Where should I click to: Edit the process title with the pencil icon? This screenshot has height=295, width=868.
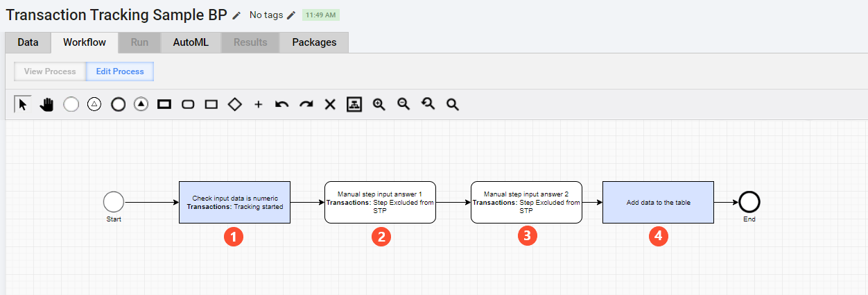pos(236,15)
